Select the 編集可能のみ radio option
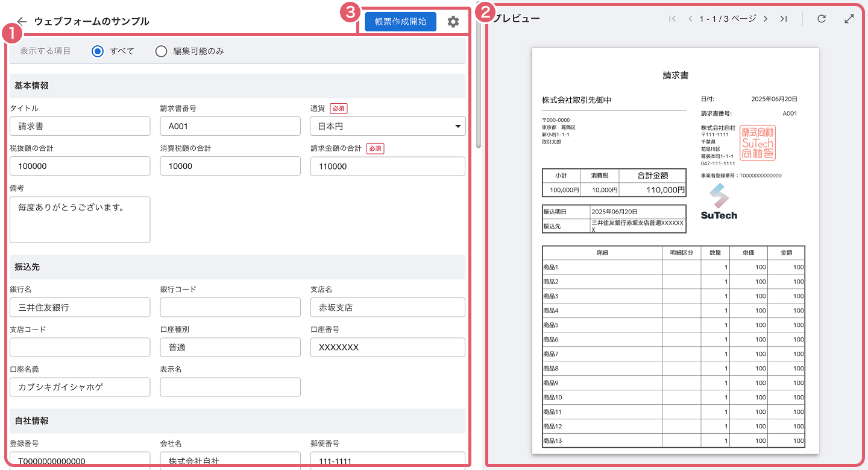 [161, 51]
